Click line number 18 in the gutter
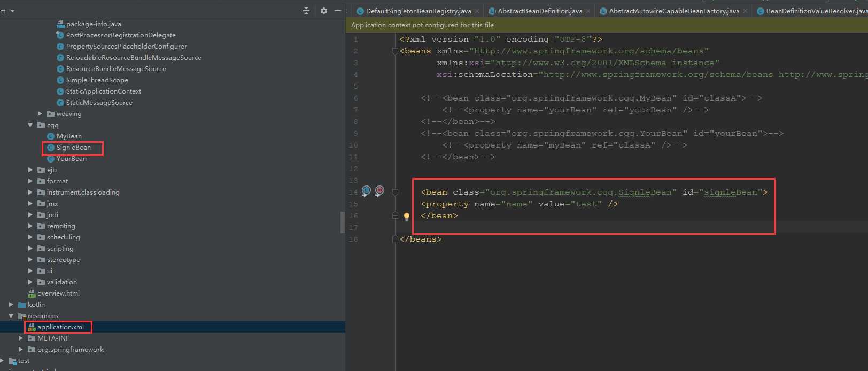This screenshot has height=371, width=868. coord(353,239)
